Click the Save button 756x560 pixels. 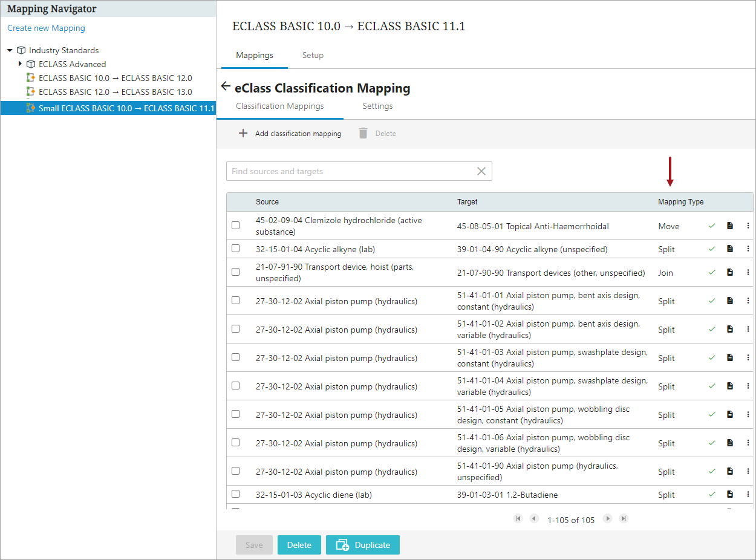254,545
